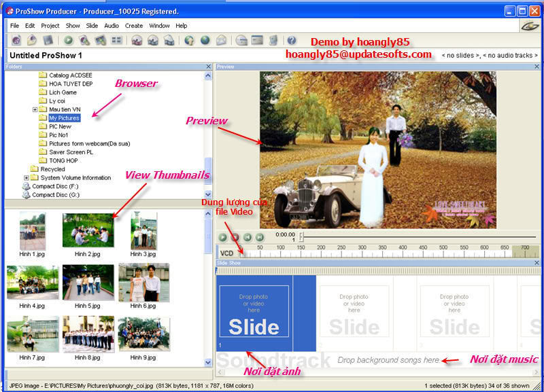Viewport: 544px width, 392px height.
Task: Open the Slide menu
Action: pyautogui.click(x=92, y=26)
